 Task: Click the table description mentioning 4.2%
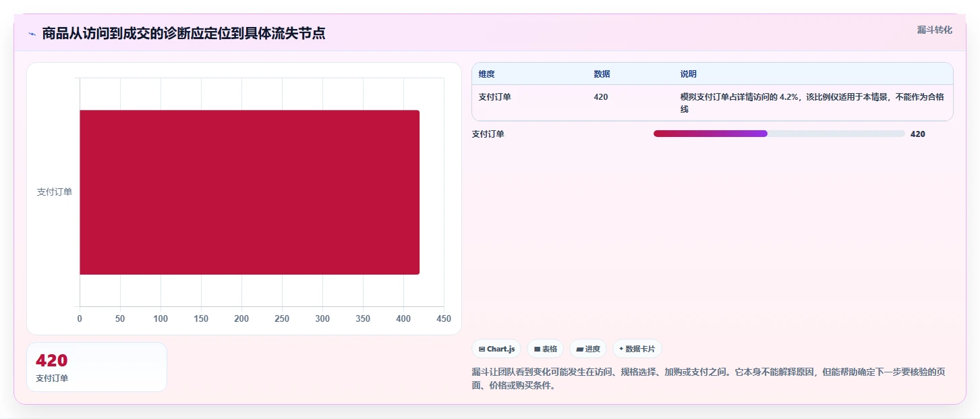point(812,103)
